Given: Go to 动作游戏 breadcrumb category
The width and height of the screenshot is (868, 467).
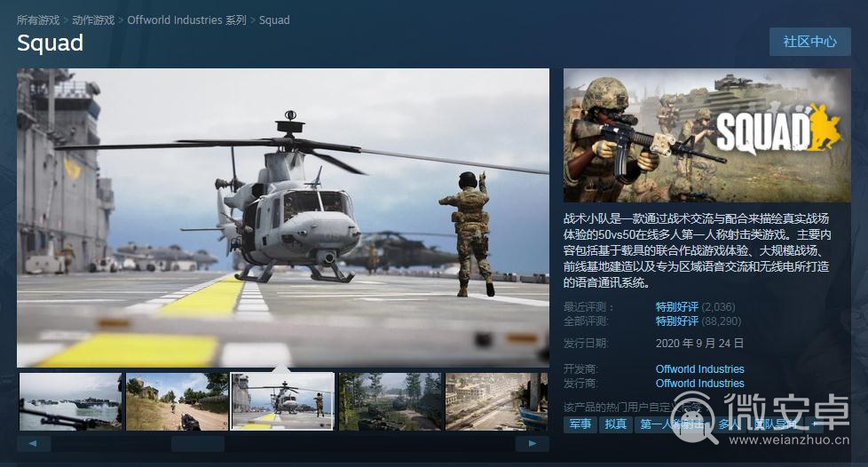Looking at the screenshot, I should 93,20.
